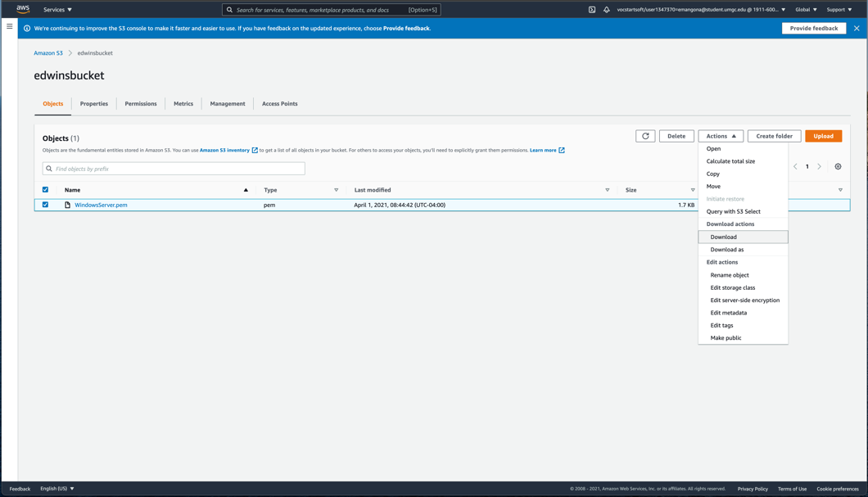
Task: Open the notifications bell
Action: coord(607,9)
